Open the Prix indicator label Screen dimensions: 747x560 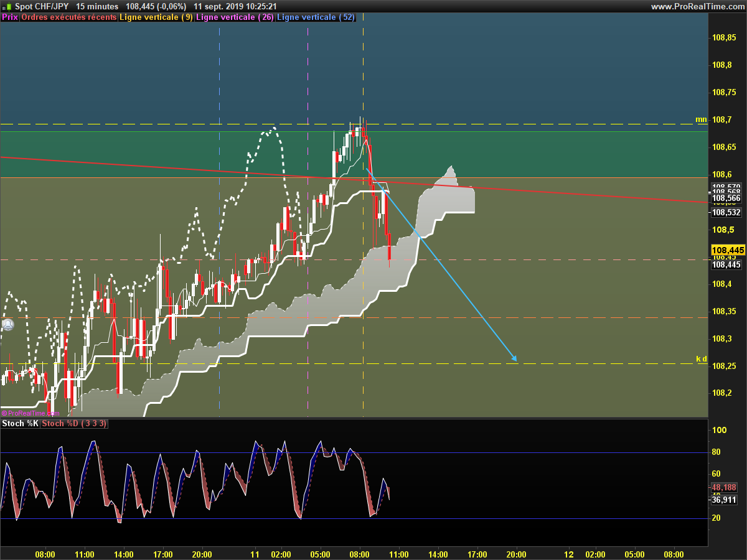[x=10, y=17]
